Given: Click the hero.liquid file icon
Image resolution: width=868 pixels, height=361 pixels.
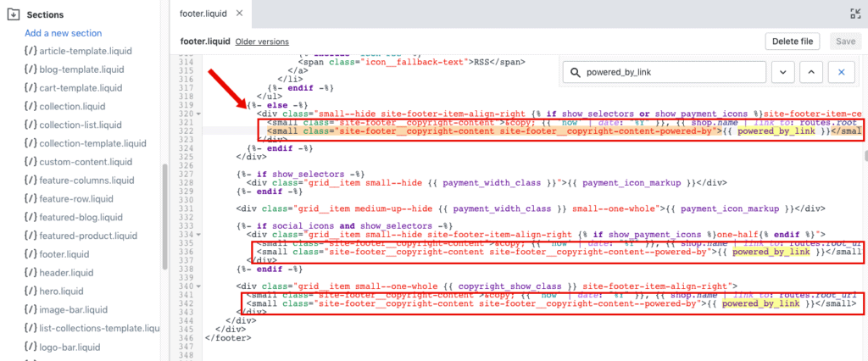Looking at the screenshot, I should pyautogui.click(x=31, y=292).
